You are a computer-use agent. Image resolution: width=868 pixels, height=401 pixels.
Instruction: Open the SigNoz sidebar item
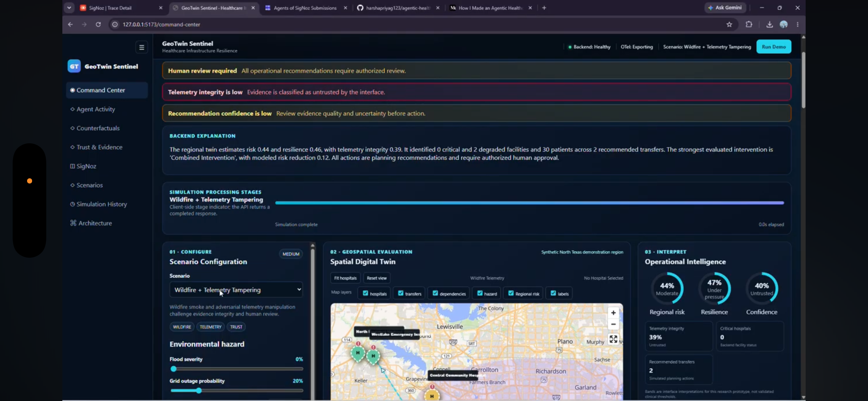point(107,166)
